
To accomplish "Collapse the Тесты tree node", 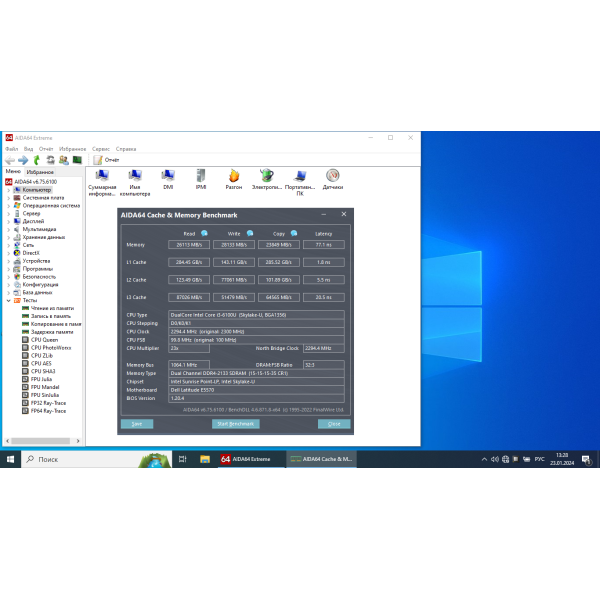I will (9, 300).
